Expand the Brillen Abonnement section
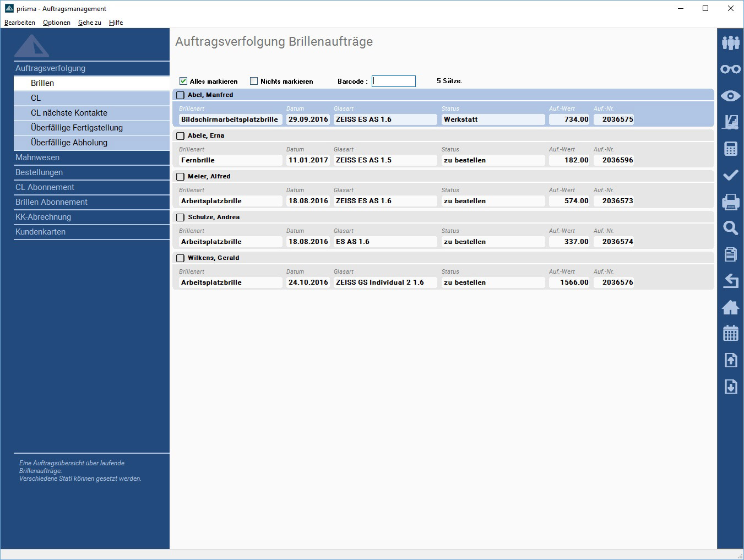Image resolution: width=744 pixels, height=560 pixels. point(91,202)
